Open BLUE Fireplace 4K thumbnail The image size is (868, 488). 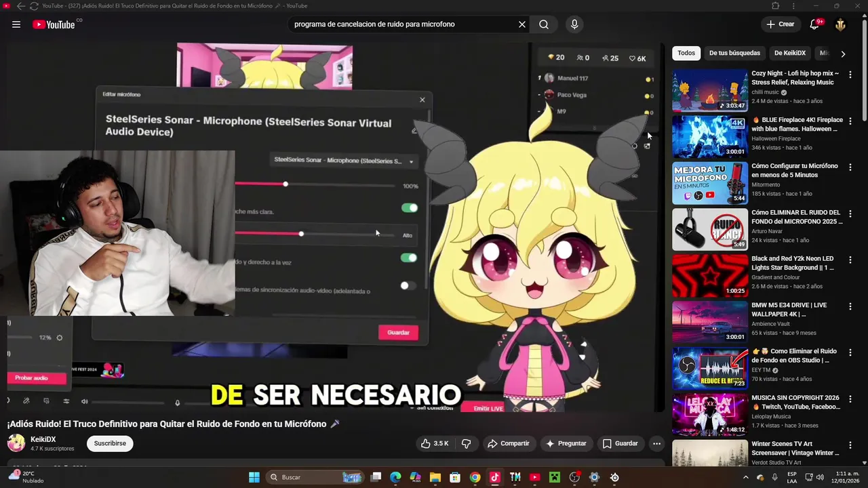710,136
